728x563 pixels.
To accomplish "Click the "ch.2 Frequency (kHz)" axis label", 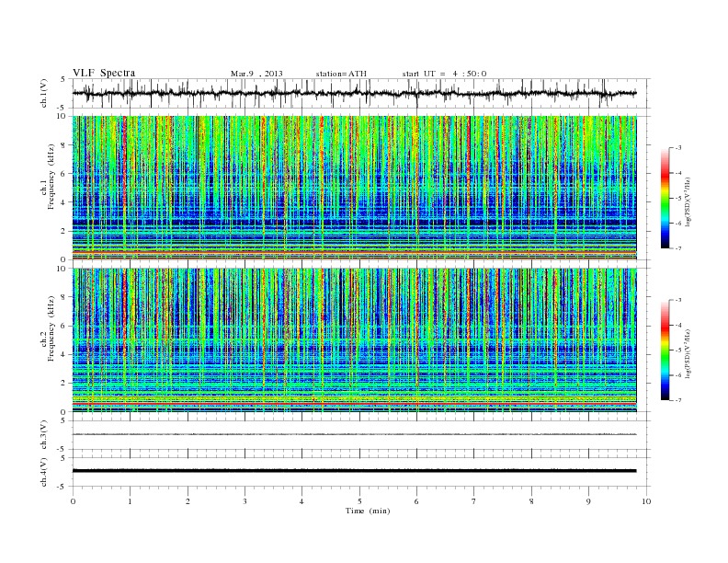I will pos(47,327).
